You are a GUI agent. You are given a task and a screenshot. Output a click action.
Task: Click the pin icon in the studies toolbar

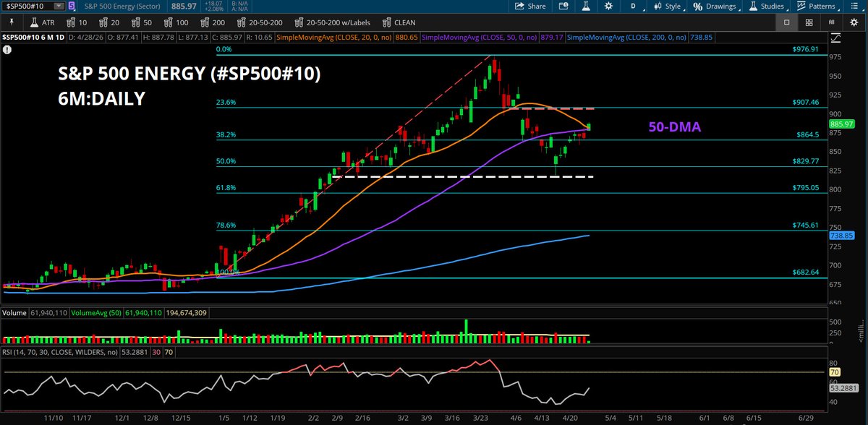click(12, 22)
